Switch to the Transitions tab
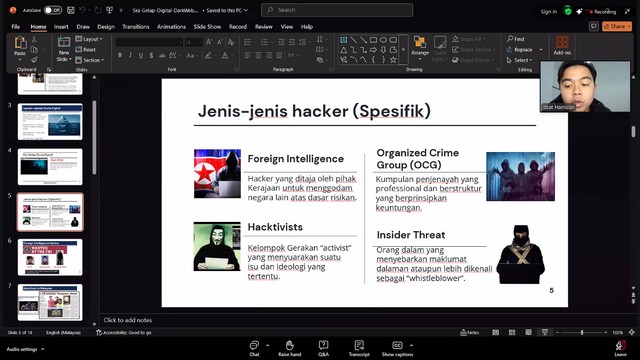This screenshot has height=360, width=640. pyautogui.click(x=136, y=27)
